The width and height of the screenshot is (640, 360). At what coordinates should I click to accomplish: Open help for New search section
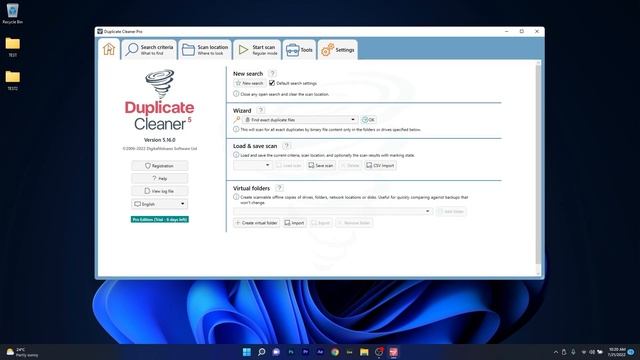[272, 73]
